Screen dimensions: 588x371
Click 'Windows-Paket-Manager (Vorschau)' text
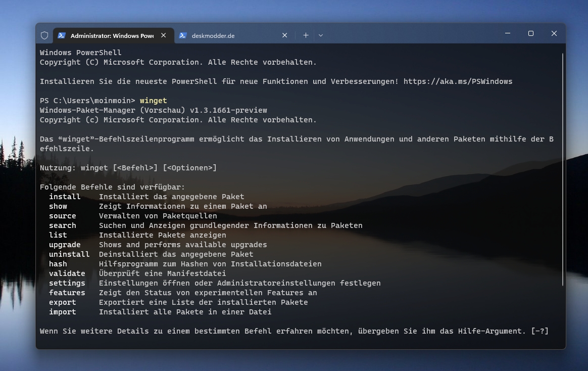[113, 110]
